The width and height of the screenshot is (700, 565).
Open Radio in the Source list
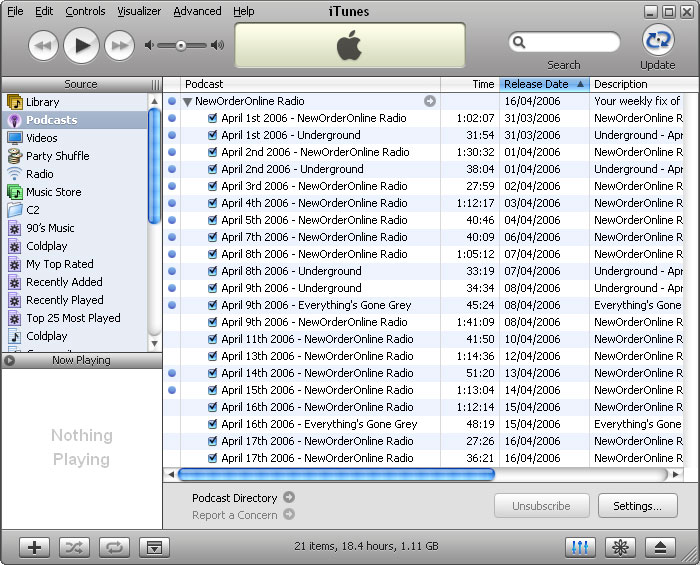pos(75,174)
